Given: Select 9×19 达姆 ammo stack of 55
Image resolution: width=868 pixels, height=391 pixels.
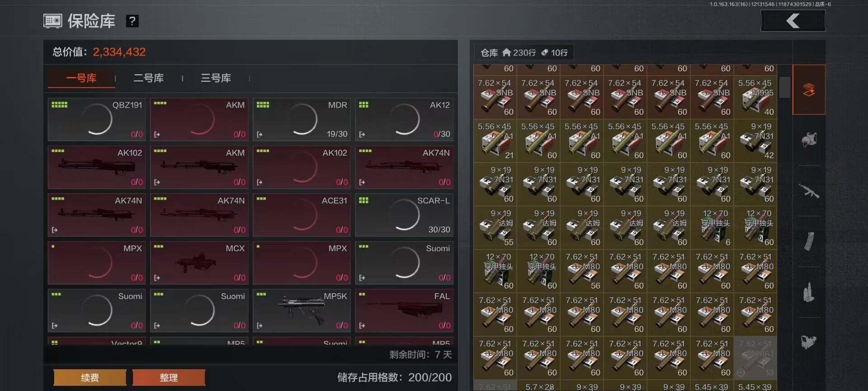Looking at the screenshot, I should tap(495, 228).
